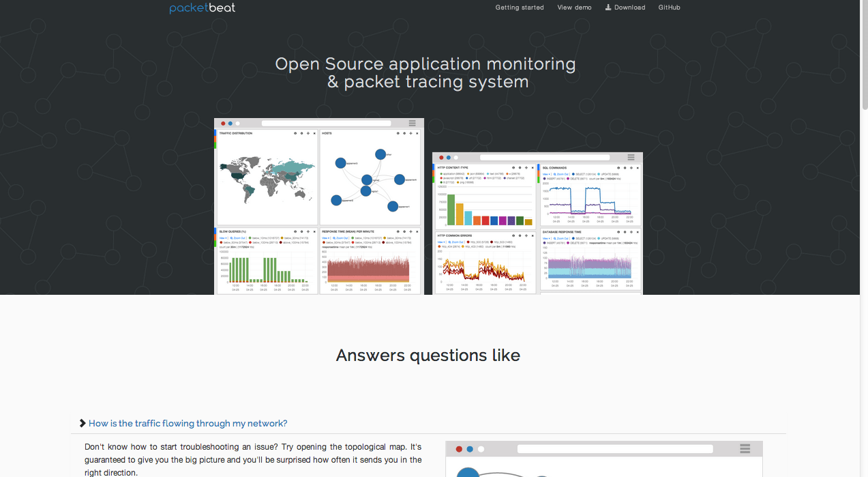Click the move icon on SQL Commands panel
868x477 pixels.
(631, 168)
